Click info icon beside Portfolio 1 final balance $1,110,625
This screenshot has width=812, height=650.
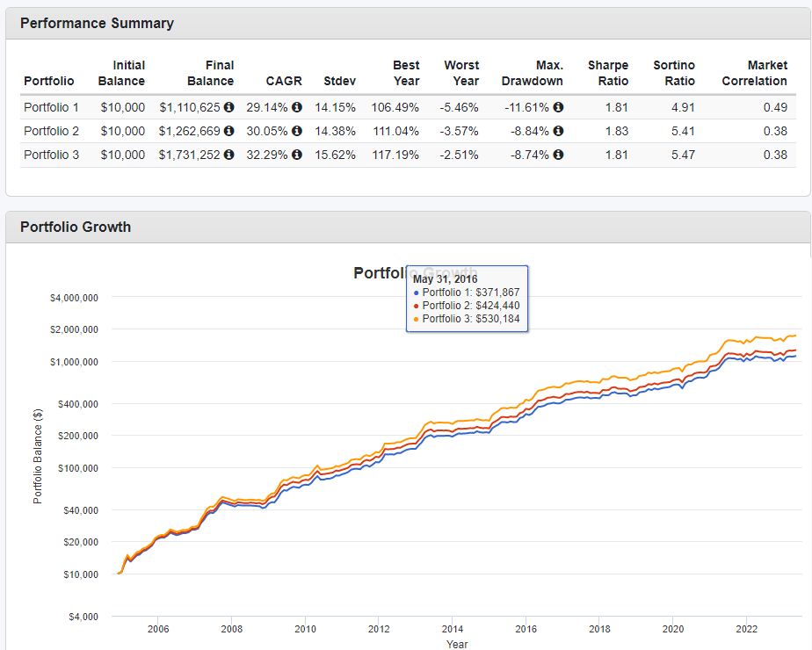(x=228, y=107)
